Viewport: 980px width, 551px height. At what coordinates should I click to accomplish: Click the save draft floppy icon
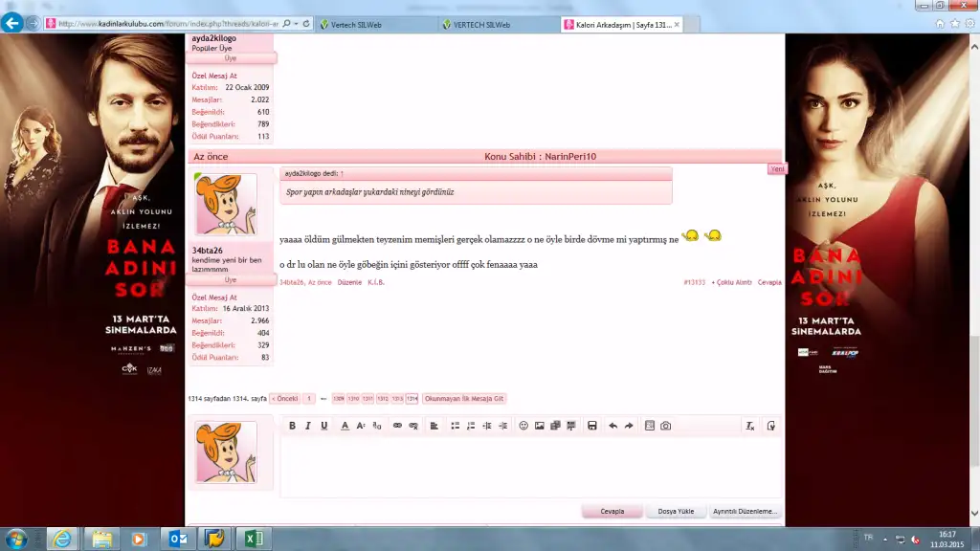click(x=592, y=426)
